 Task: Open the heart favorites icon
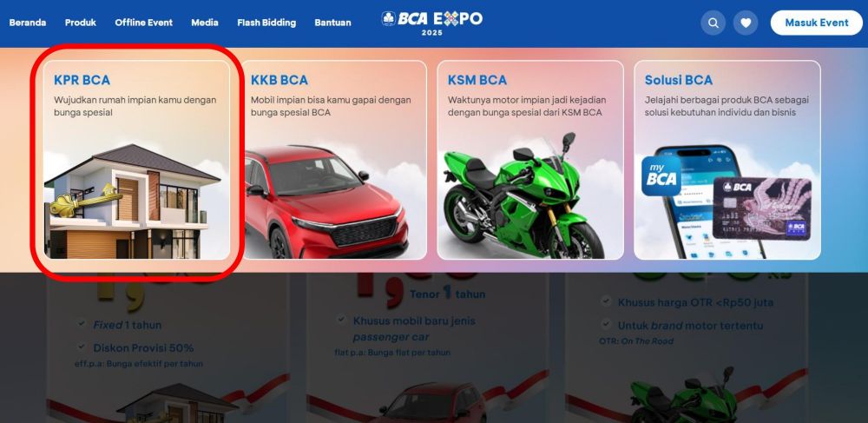pos(746,23)
